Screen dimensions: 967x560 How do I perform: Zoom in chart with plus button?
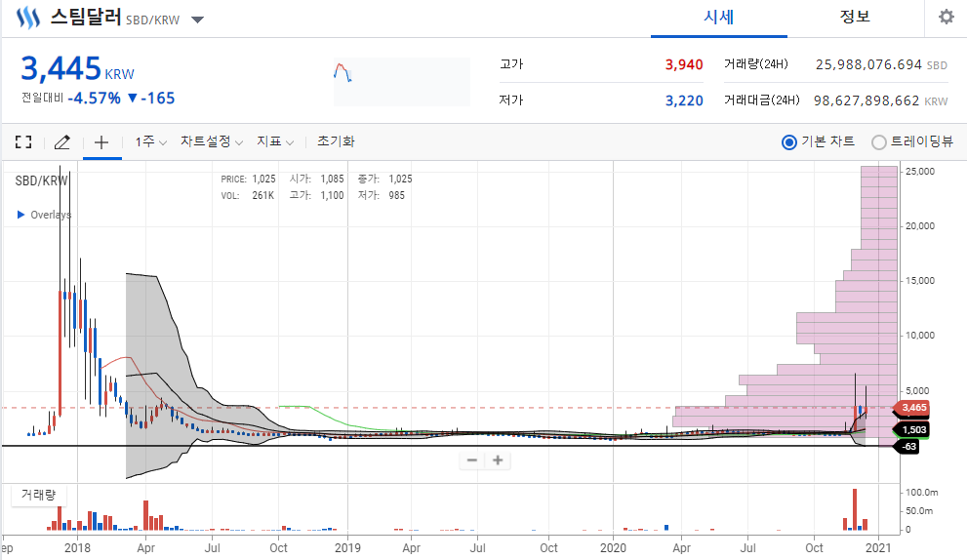498,460
